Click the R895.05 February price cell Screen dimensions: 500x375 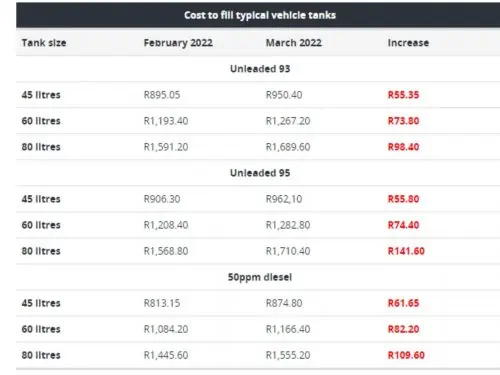[162, 95]
